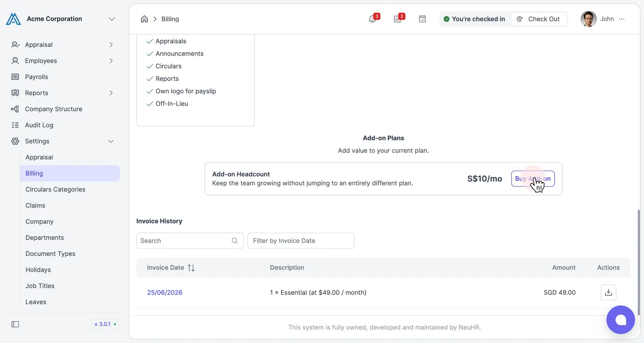Toggle the sidebar collapse icon
This screenshot has height=343, width=644.
15,324
